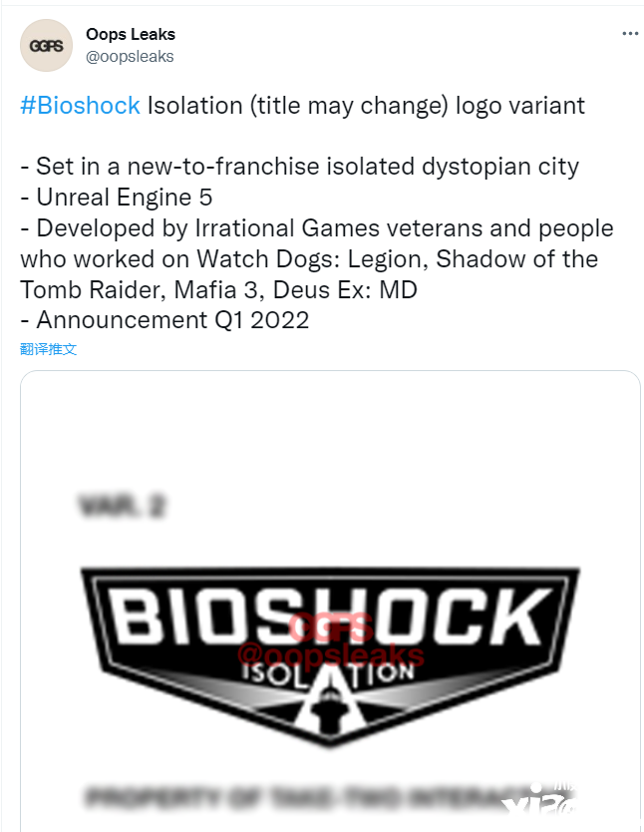Click the red OOPS watermark over the logo
Screen dimensions: 644x832
331,626
